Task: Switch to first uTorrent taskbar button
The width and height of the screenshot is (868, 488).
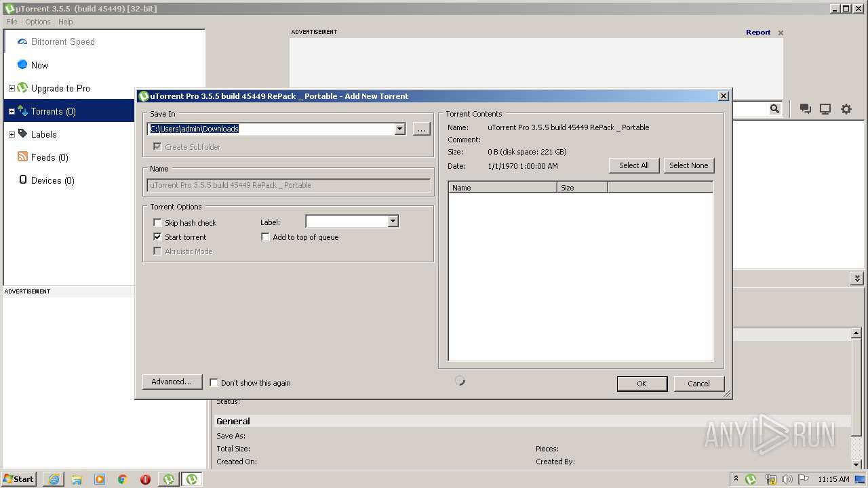Action: click(x=168, y=479)
